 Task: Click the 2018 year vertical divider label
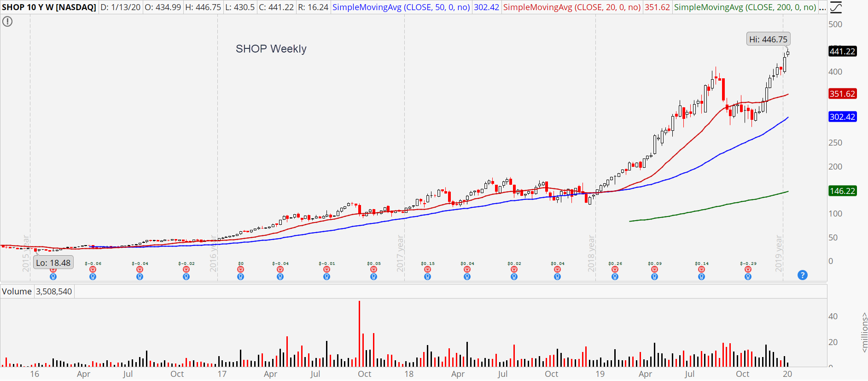[x=591, y=253]
